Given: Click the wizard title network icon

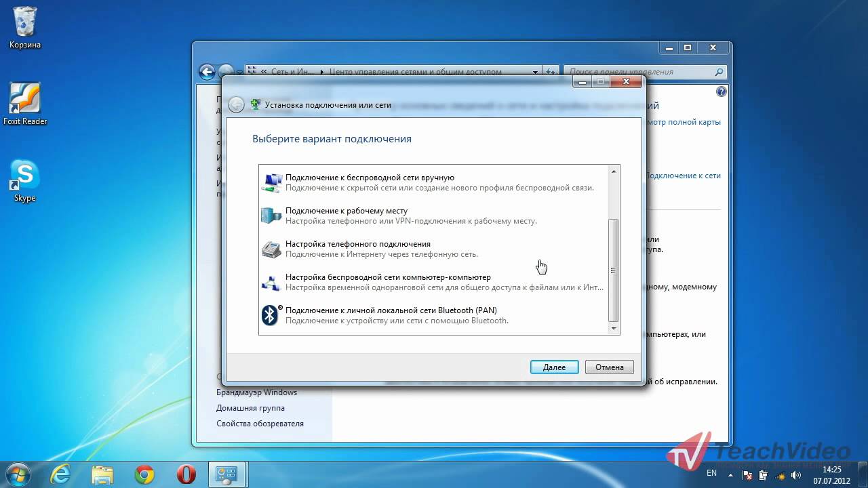Looking at the screenshot, I should tap(256, 104).
